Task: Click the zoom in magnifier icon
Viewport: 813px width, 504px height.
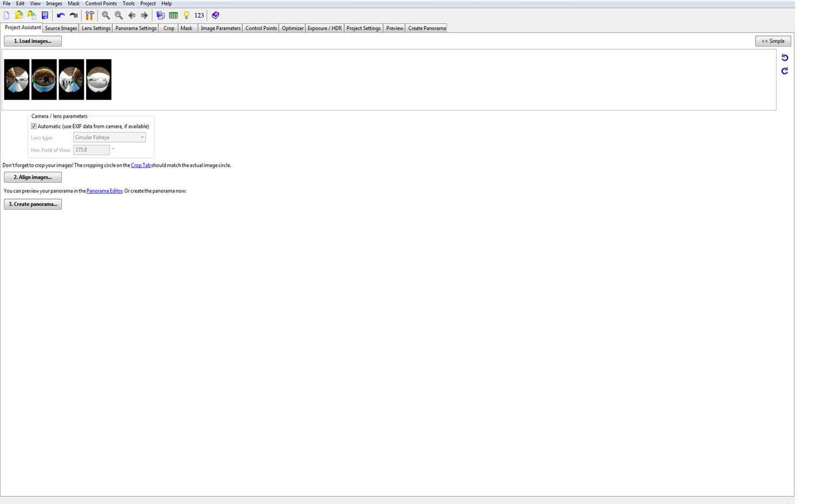Action: 106,16
